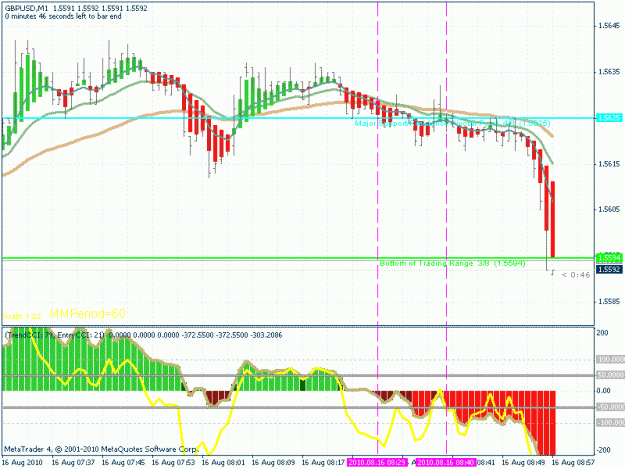
Task: Click the '16 Aug 08:57' time label
Action: [x=573, y=463]
